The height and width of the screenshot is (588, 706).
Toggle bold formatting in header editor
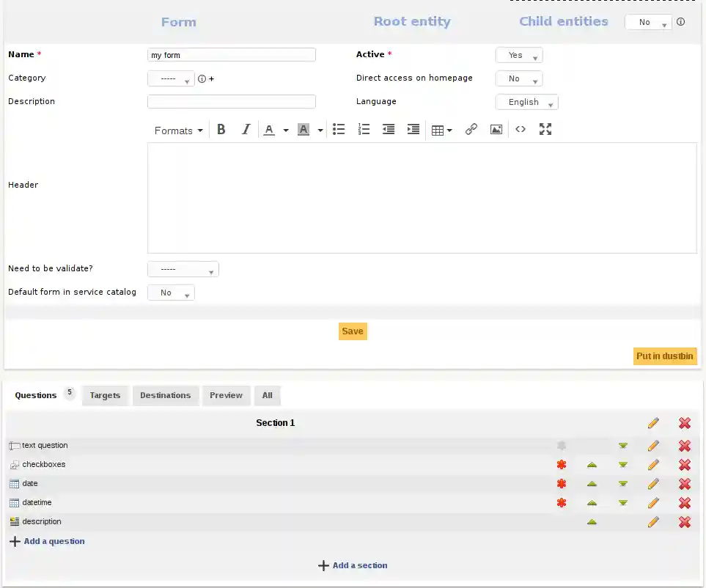(x=221, y=130)
